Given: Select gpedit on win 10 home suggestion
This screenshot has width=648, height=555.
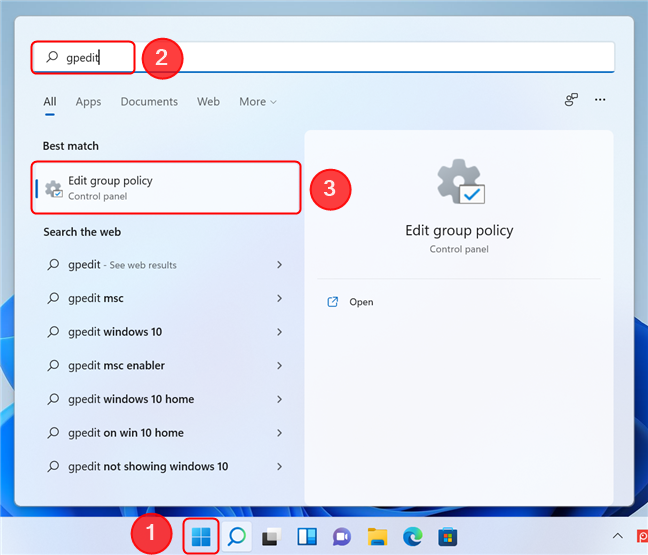Looking at the screenshot, I should pos(166,433).
